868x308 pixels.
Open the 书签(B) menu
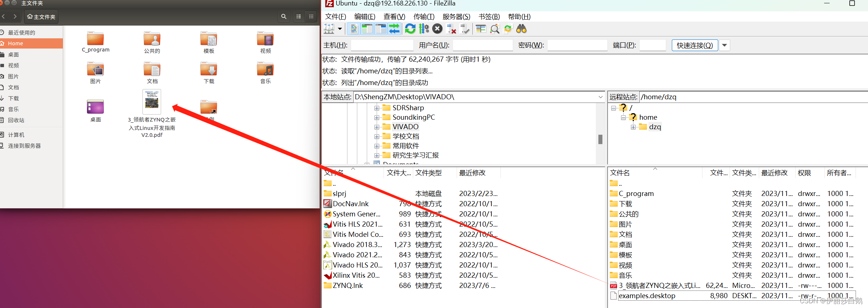tap(489, 16)
